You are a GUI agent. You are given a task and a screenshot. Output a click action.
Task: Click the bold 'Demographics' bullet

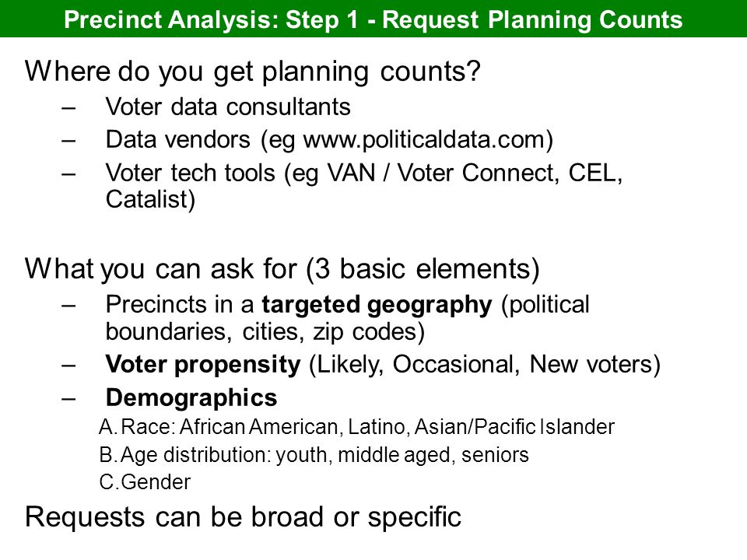click(x=191, y=397)
